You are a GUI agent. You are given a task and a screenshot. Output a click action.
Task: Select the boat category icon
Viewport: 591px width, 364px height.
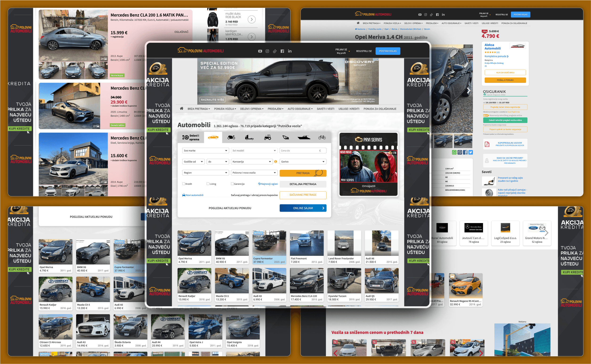pos(304,137)
